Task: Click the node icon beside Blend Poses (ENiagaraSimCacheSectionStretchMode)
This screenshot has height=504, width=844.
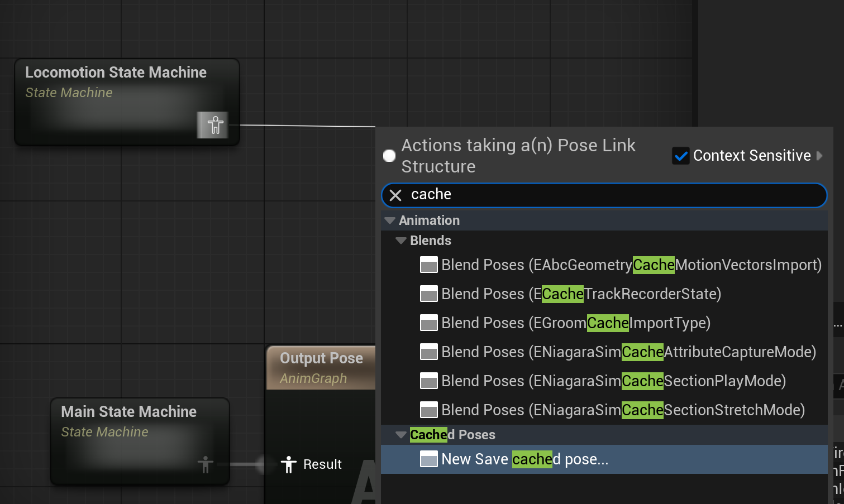Action: pyautogui.click(x=428, y=410)
